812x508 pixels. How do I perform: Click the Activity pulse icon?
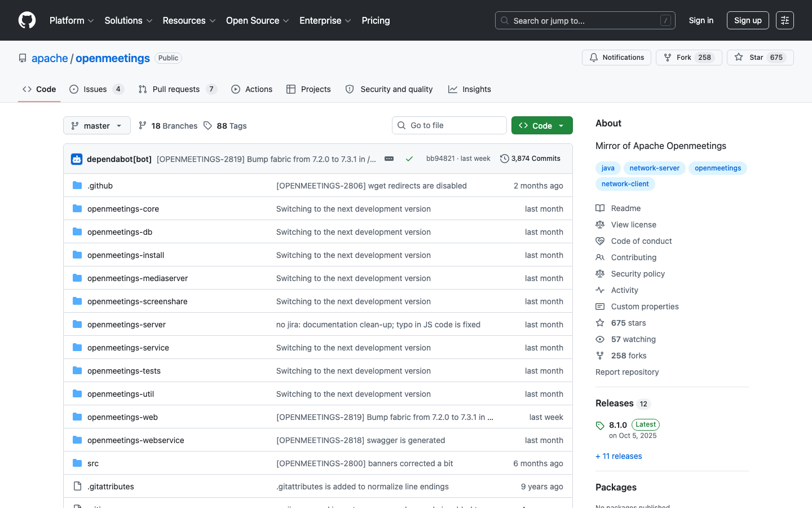click(x=600, y=290)
